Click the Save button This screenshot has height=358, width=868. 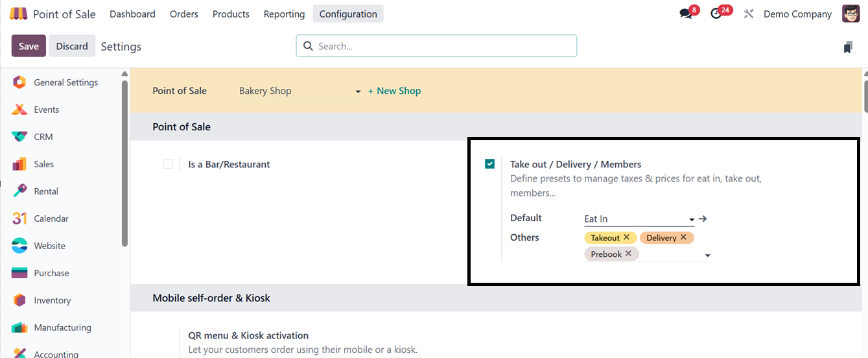(x=29, y=46)
